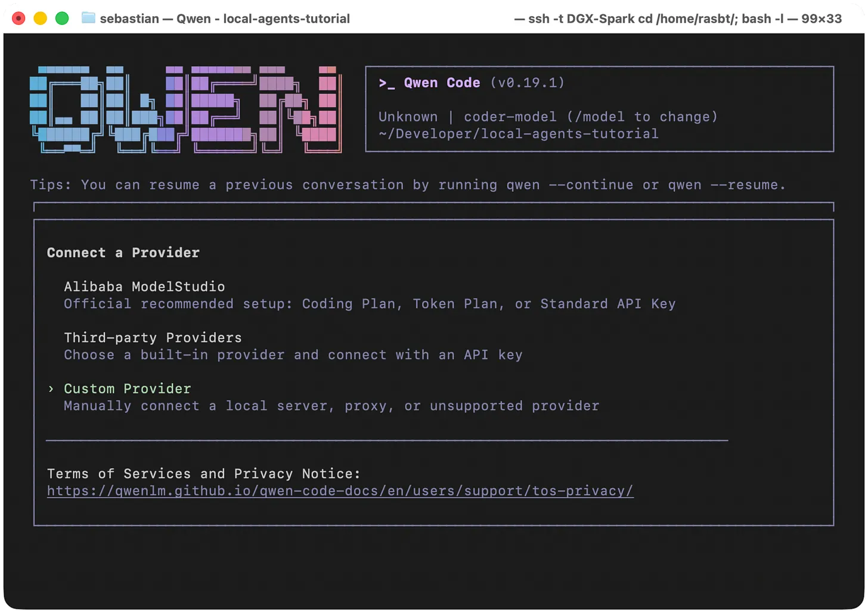
Task: Click the Custom Provider description text
Action: click(x=331, y=406)
